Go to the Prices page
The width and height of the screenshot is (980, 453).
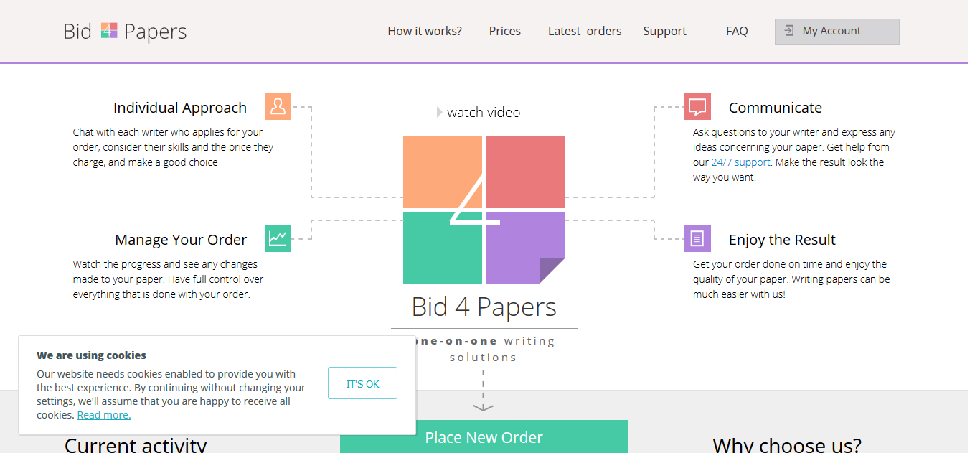point(505,31)
